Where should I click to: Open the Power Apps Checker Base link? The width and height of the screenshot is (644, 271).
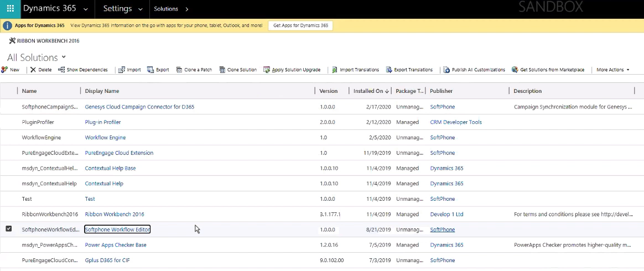click(116, 245)
